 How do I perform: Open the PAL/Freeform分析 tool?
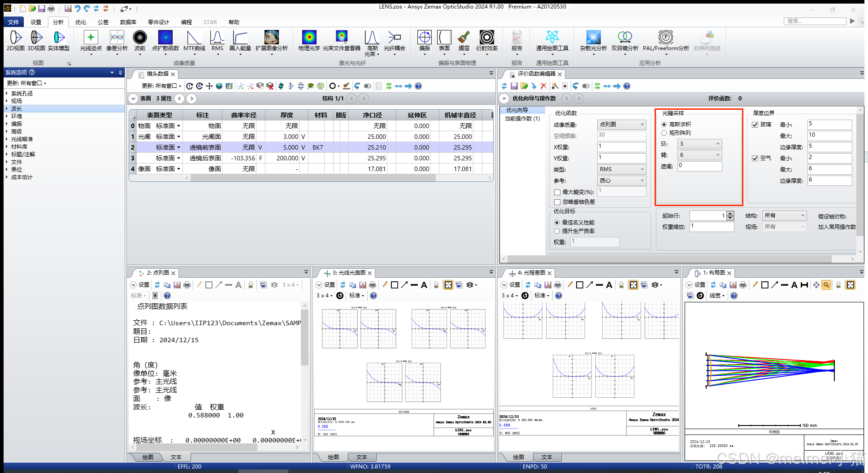tap(666, 42)
